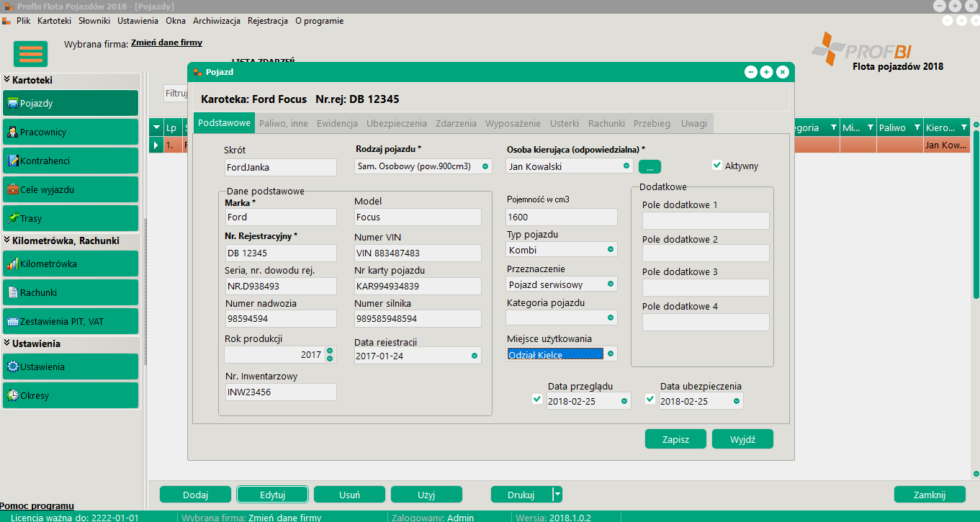Switch to the Wyposażenie tab
Image resolution: width=980 pixels, height=522 pixels.
(x=513, y=123)
